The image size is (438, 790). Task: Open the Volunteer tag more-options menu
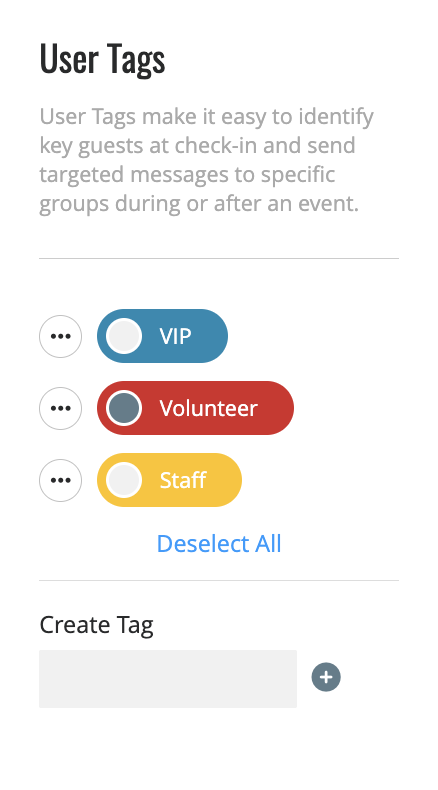(x=60, y=408)
